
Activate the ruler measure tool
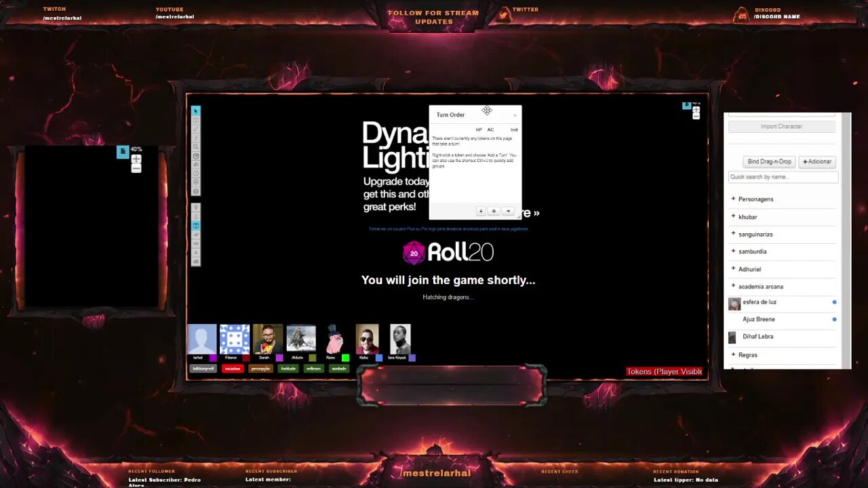tap(195, 156)
